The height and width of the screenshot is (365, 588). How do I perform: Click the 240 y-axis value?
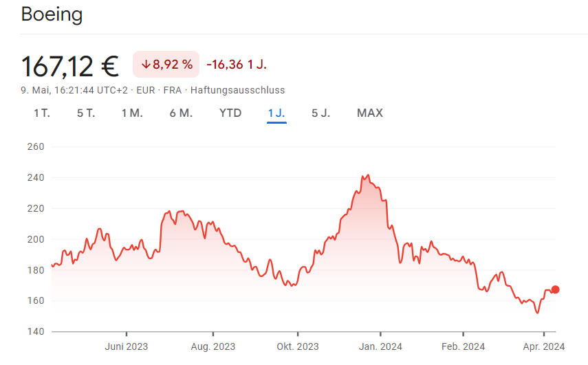click(x=36, y=177)
